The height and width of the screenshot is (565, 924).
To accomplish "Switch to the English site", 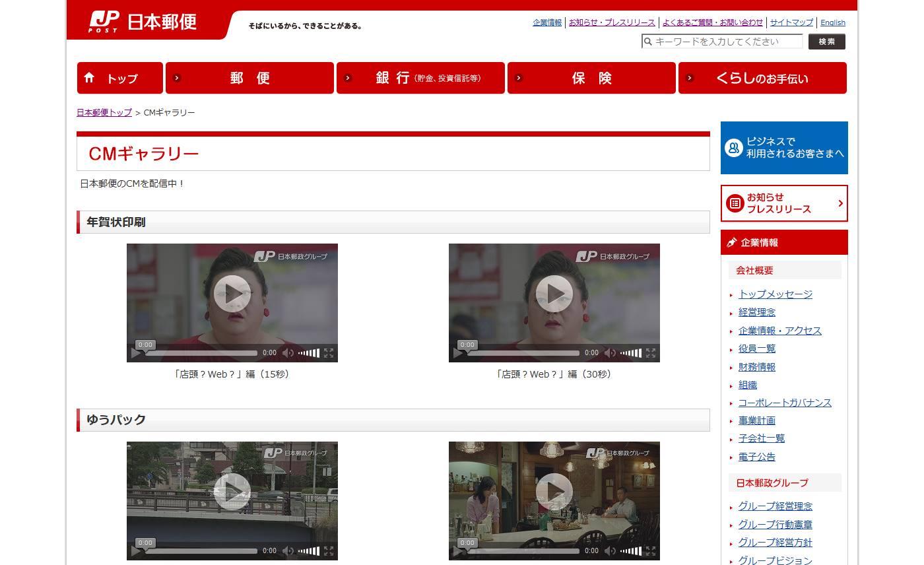I will (833, 22).
